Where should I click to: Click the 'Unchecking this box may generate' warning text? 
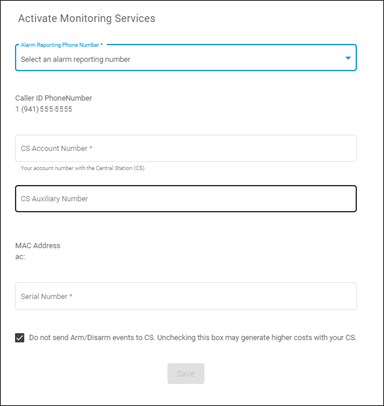(213, 338)
